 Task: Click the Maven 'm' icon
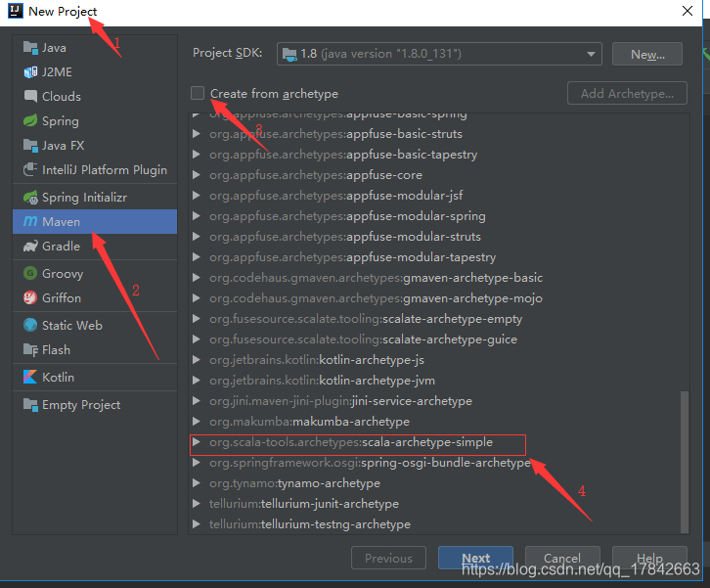click(x=30, y=221)
